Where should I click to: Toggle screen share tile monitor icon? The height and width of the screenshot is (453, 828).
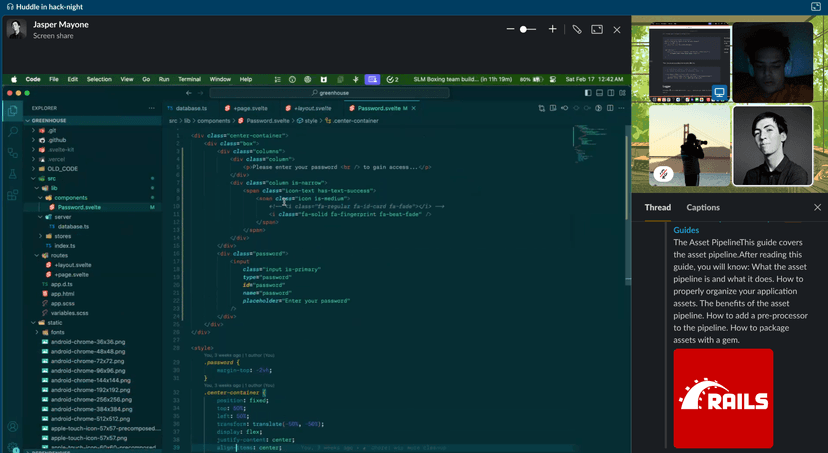[718, 93]
